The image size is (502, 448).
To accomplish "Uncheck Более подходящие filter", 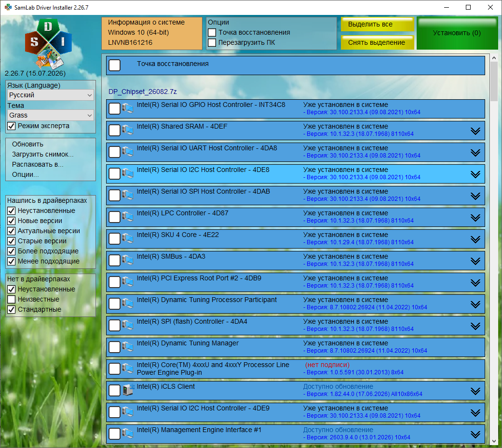I will pyautogui.click(x=12, y=251).
